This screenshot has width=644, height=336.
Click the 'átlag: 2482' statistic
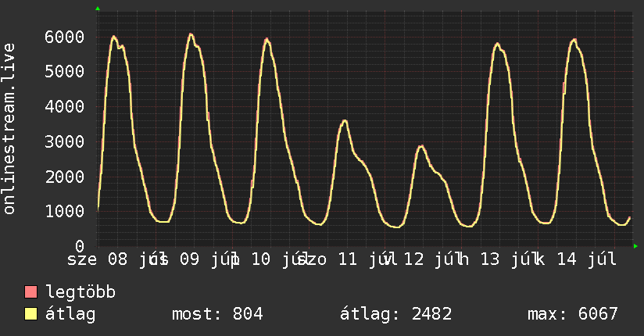(x=396, y=315)
